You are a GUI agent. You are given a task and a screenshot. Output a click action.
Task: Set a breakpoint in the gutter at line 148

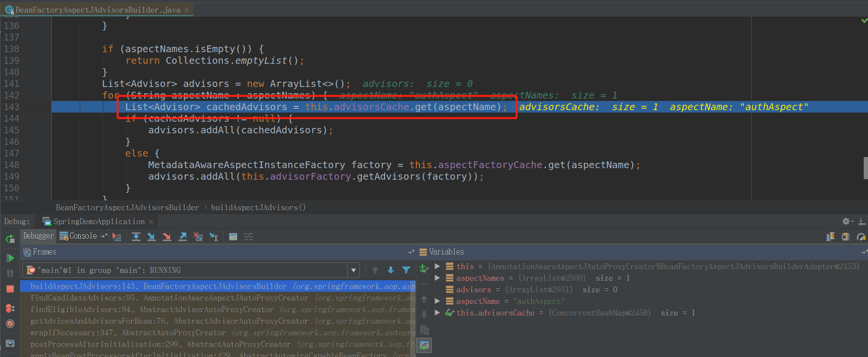[36, 165]
